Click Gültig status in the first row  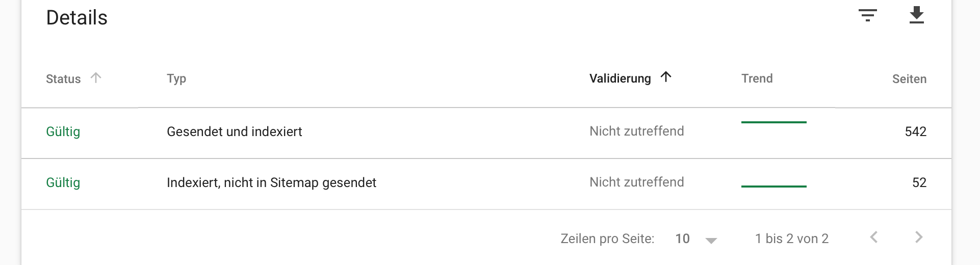tap(63, 131)
